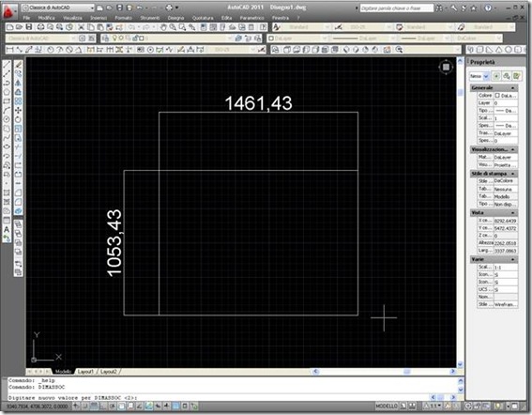Image resolution: width=532 pixels, height=415 pixels.
Task: Toggle Snap mode in status bar
Action: point(85,406)
